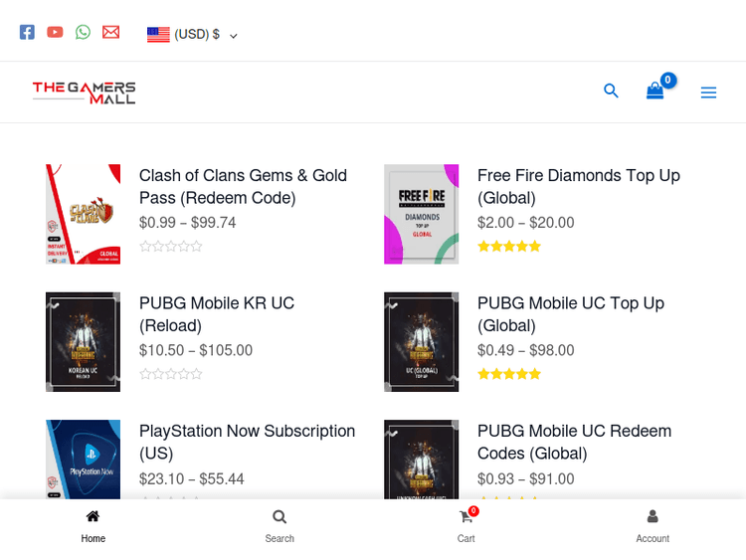Click the email envelope icon
Image resolution: width=746 pixels, height=560 pixels.
click(110, 32)
